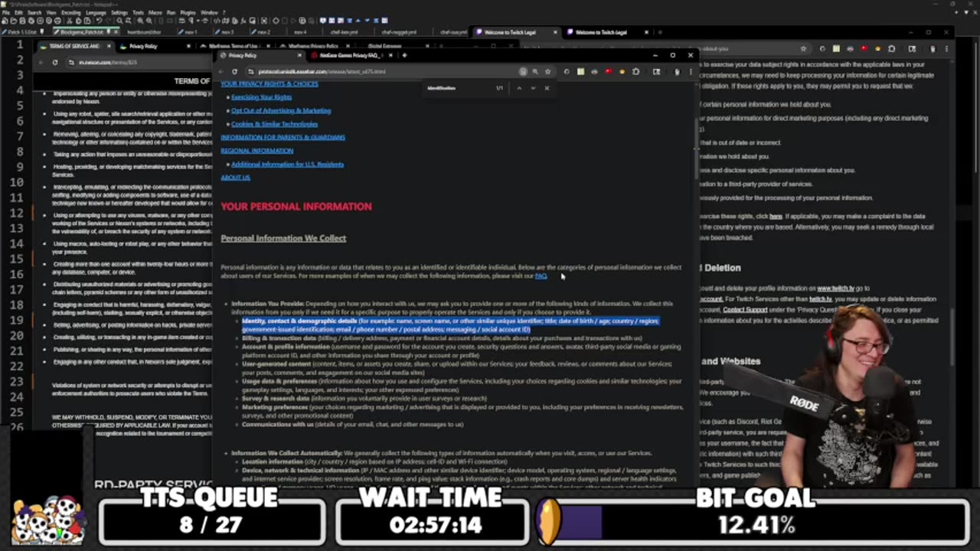Jump to previous find-in-page match
The image size is (980, 551).
click(519, 88)
